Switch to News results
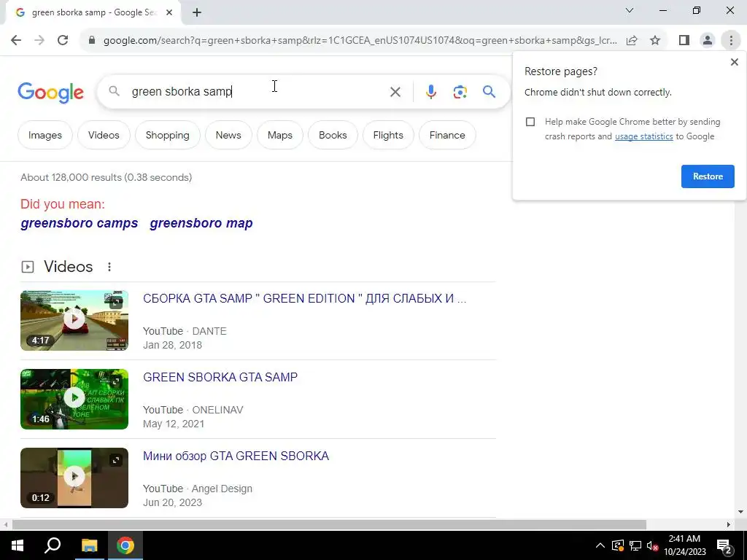 [228, 135]
